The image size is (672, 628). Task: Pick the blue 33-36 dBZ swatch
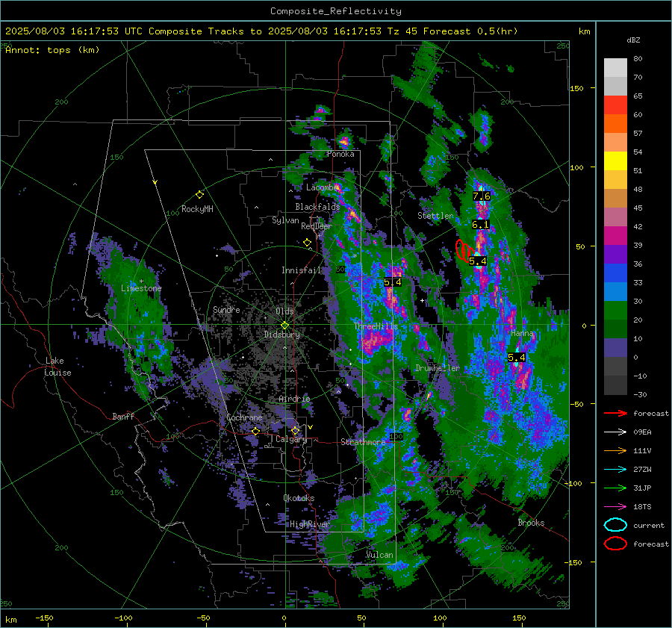pos(615,273)
